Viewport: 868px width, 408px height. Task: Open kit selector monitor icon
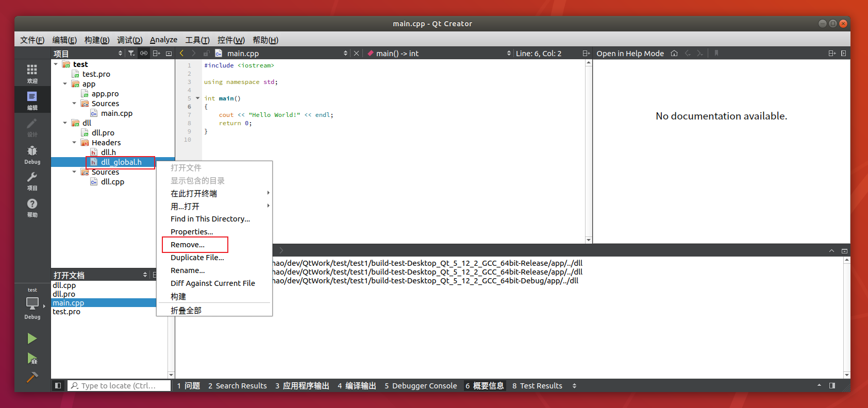[32, 304]
